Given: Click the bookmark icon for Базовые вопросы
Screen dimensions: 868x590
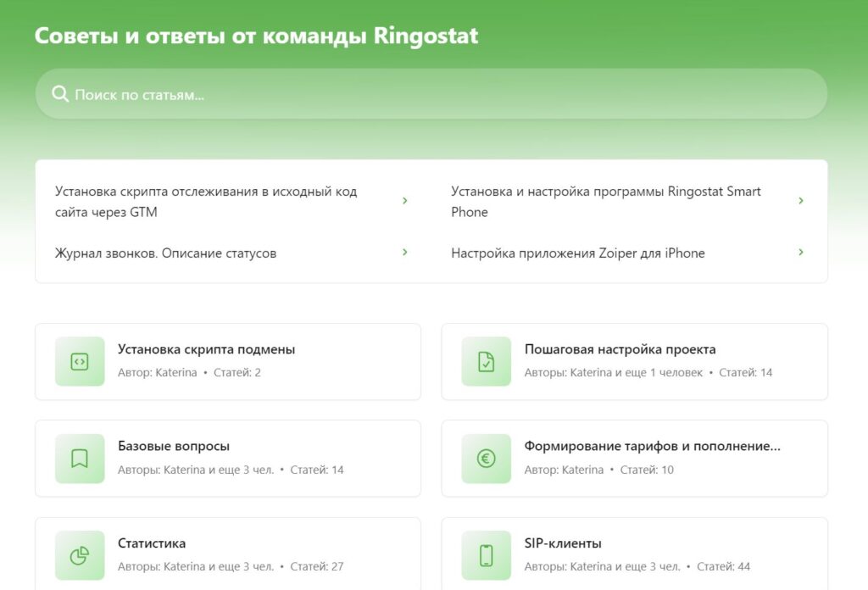Looking at the screenshot, I should click(x=80, y=459).
